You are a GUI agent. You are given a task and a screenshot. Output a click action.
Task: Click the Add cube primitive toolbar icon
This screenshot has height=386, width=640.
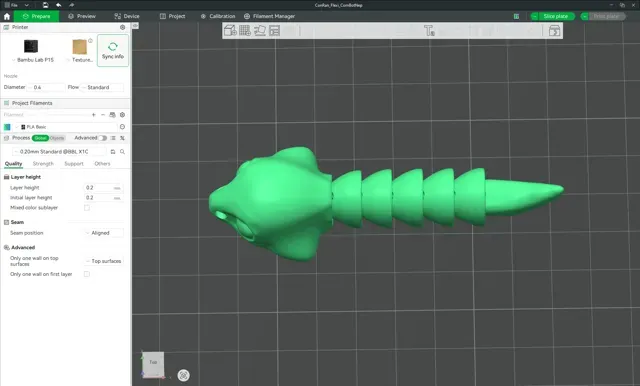[x=230, y=31]
